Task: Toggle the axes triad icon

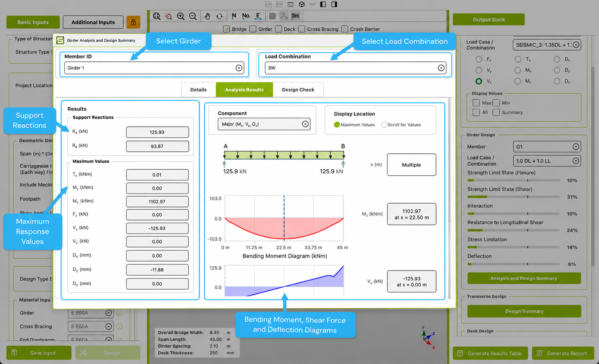Action: click(x=284, y=16)
